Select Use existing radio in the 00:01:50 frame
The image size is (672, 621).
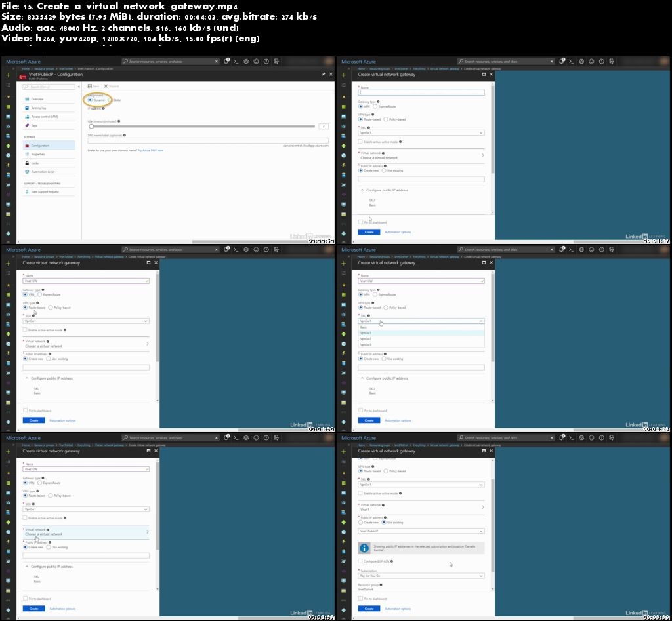pos(49,359)
